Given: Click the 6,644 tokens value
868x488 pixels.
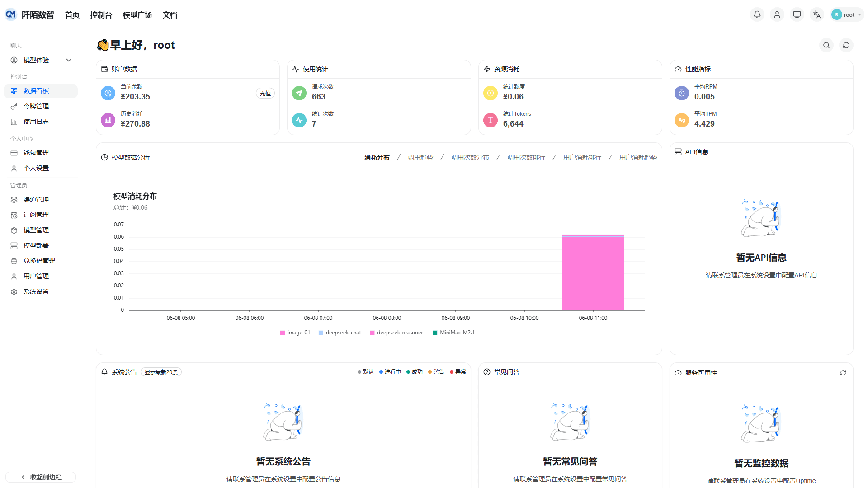Looking at the screenshot, I should (x=513, y=124).
